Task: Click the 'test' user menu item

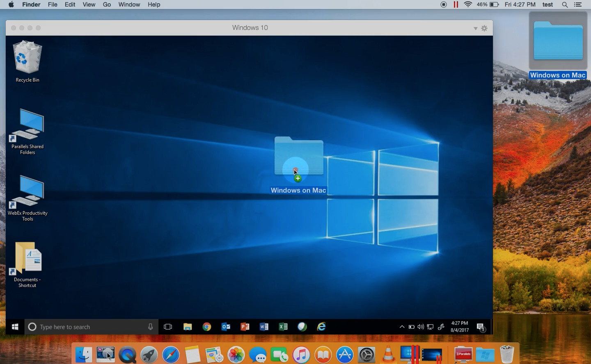Action: tap(547, 5)
